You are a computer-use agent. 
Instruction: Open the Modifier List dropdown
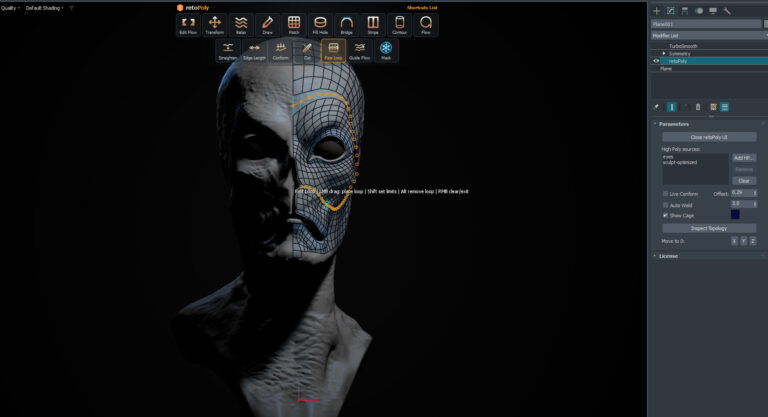tap(709, 35)
